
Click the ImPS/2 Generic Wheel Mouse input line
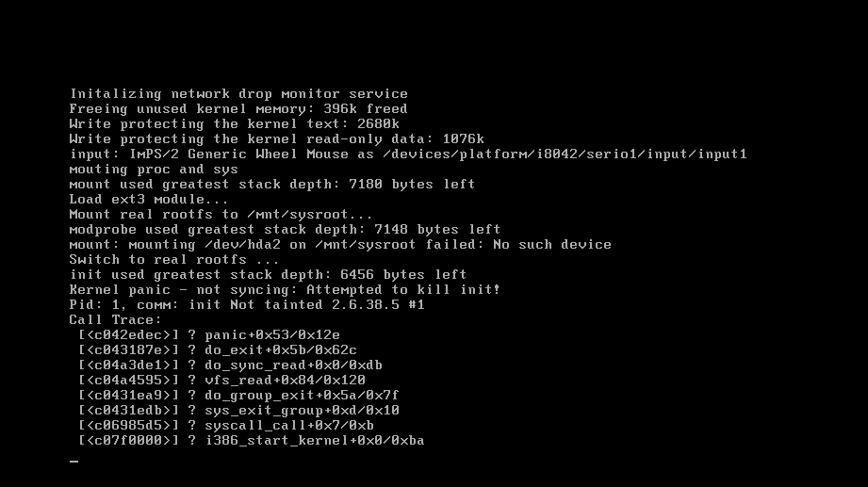(x=408, y=154)
